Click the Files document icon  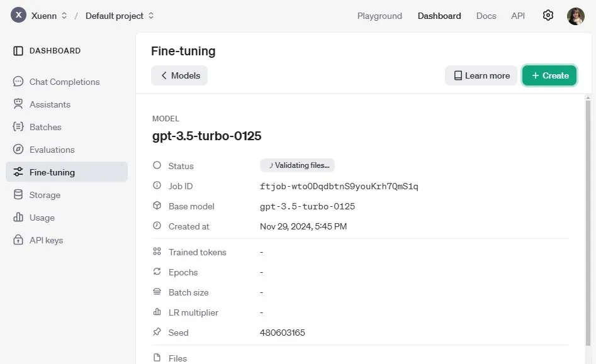click(157, 358)
